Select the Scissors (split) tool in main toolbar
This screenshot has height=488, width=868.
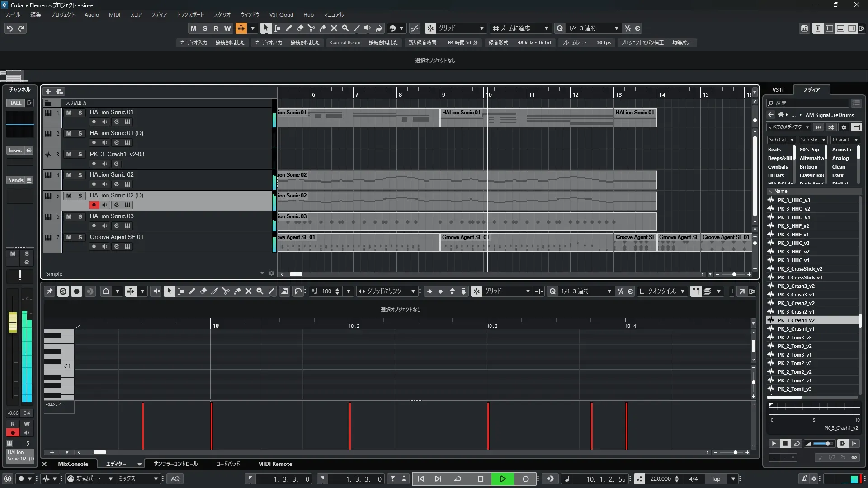coord(311,28)
